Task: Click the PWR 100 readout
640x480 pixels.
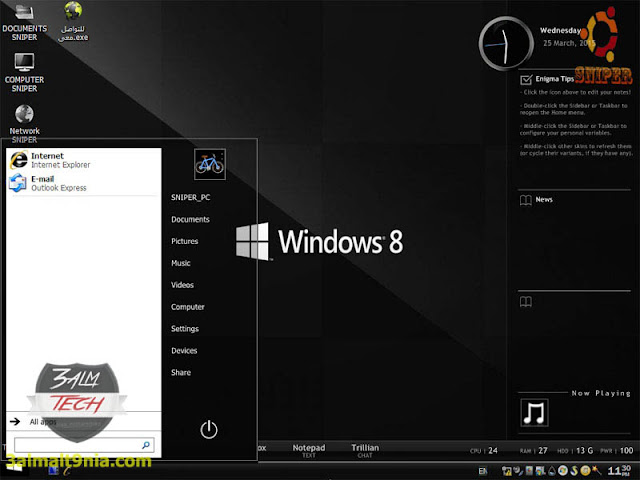Action: point(617,451)
